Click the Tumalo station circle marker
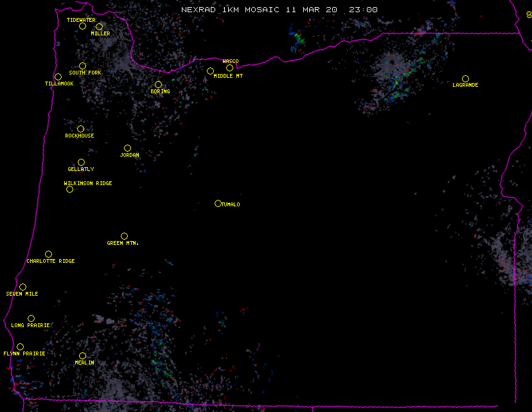 point(218,204)
